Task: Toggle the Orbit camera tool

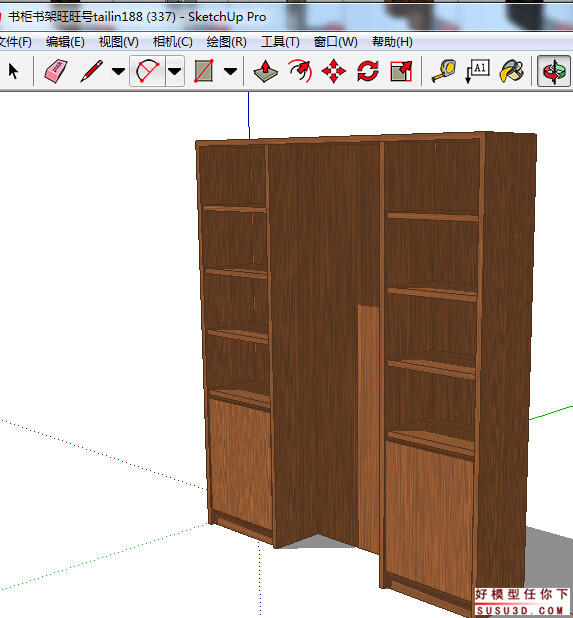Action: (x=554, y=71)
